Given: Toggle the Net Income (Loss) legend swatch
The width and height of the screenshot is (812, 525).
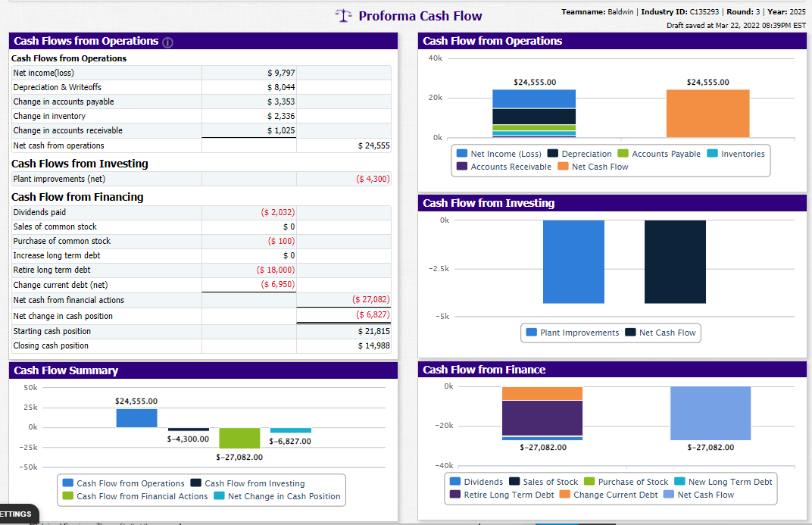Looking at the screenshot, I should [462, 153].
